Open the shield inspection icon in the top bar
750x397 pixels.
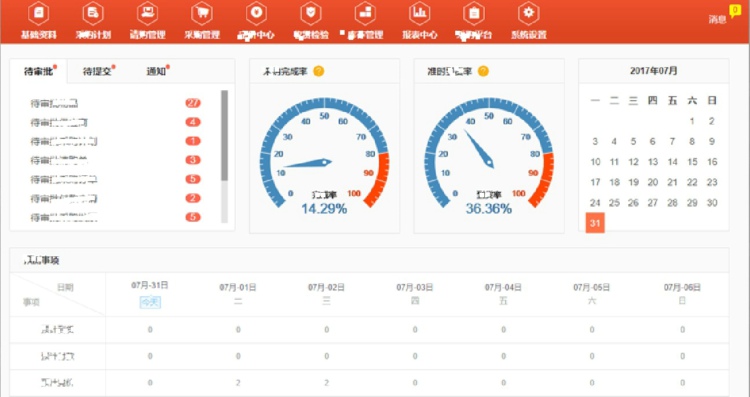(311, 13)
